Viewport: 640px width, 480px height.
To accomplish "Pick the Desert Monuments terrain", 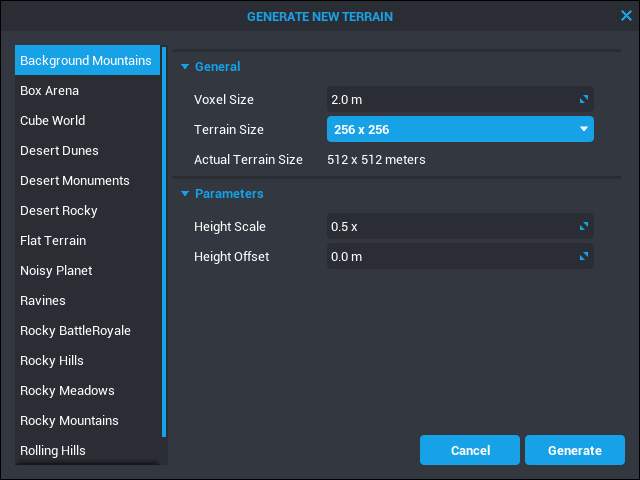I will (75, 181).
